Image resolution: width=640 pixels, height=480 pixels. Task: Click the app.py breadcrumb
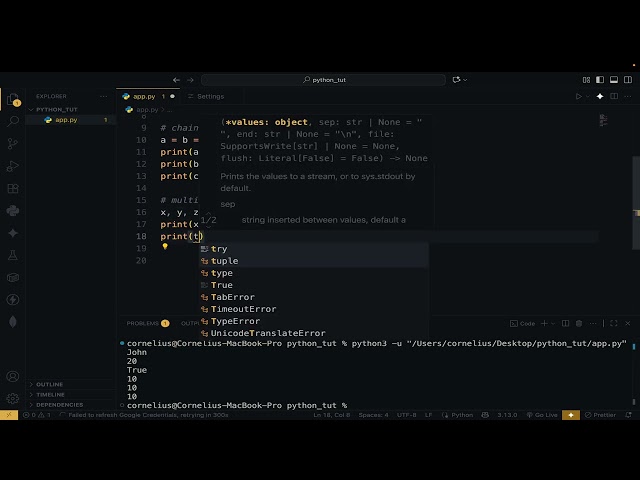147,109
